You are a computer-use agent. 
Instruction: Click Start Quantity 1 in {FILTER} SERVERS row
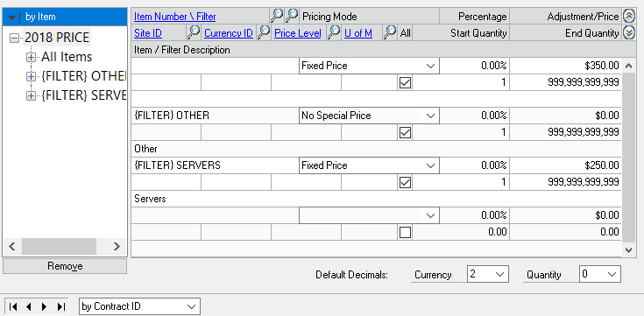click(461, 182)
